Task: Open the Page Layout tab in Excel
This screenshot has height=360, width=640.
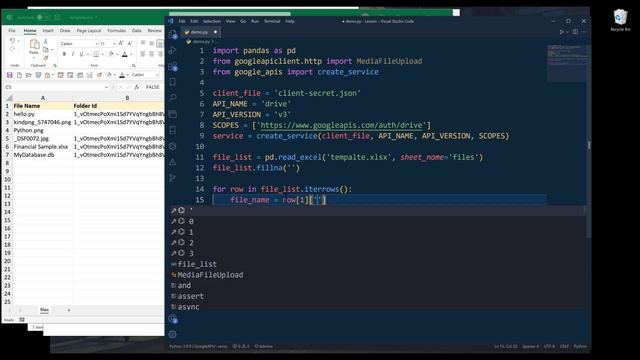Action: pyautogui.click(x=89, y=31)
